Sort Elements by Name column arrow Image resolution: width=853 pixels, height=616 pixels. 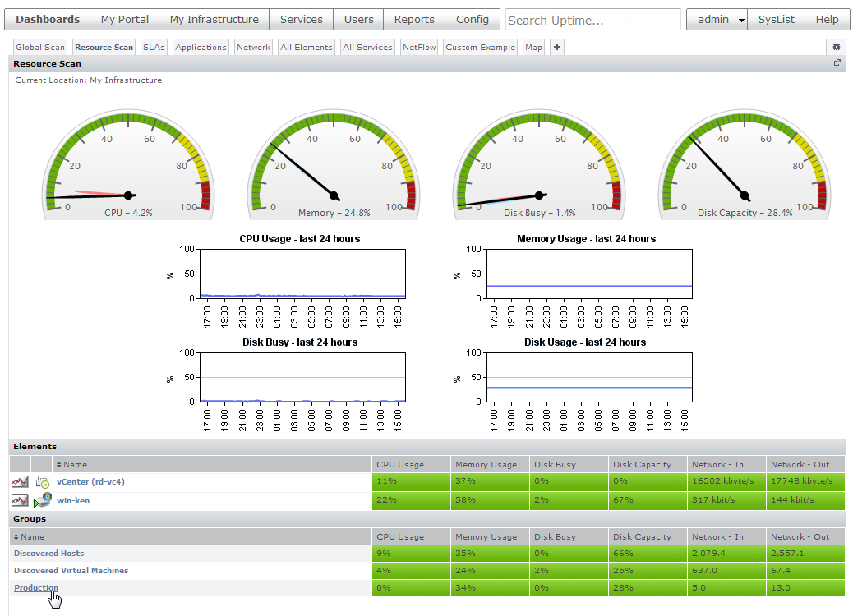click(58, 465)
